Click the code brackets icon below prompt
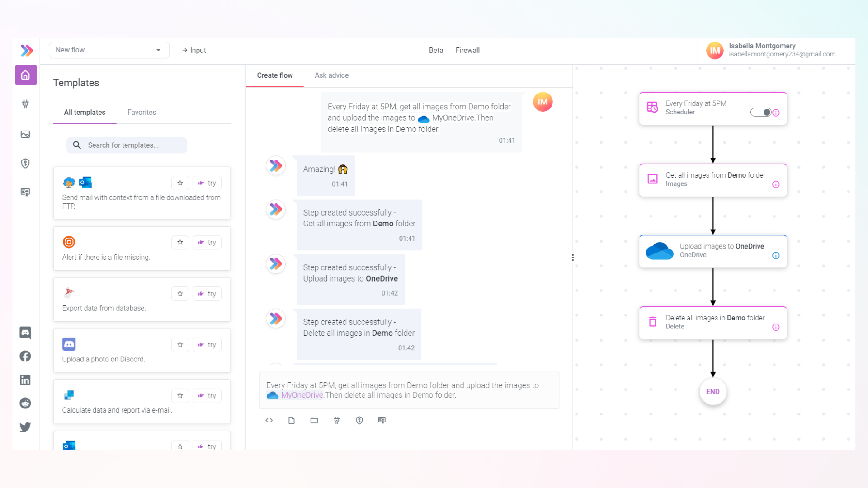Image resolution: width=868 pixels, height=488 pixels. (x=269, y=420)
